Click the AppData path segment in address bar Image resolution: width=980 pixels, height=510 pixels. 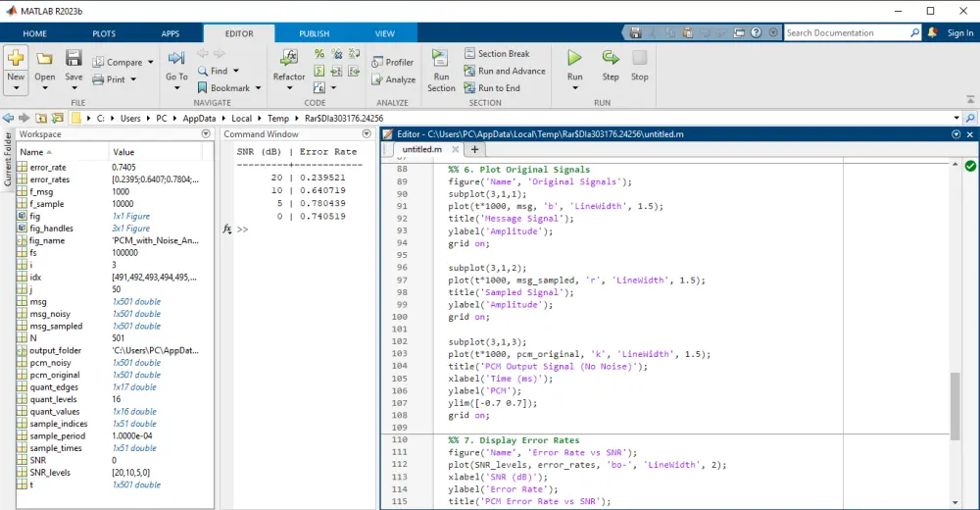(x=199, y=119)
